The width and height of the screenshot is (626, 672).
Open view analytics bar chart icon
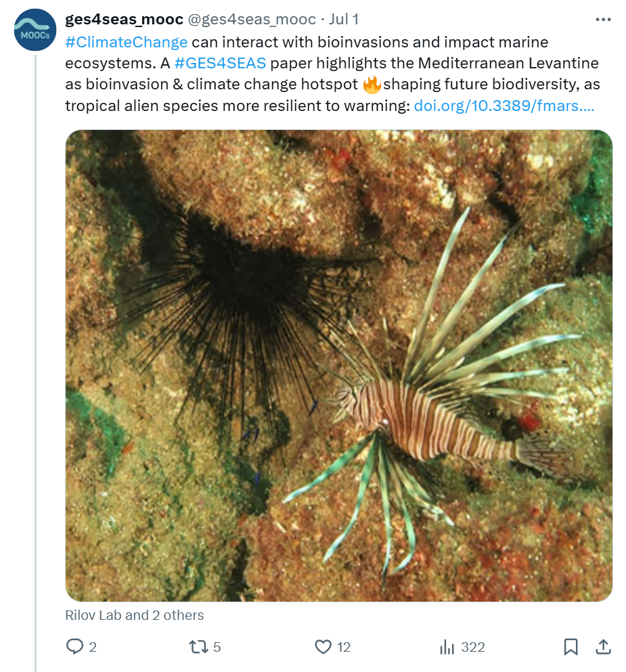pos(447,647)
